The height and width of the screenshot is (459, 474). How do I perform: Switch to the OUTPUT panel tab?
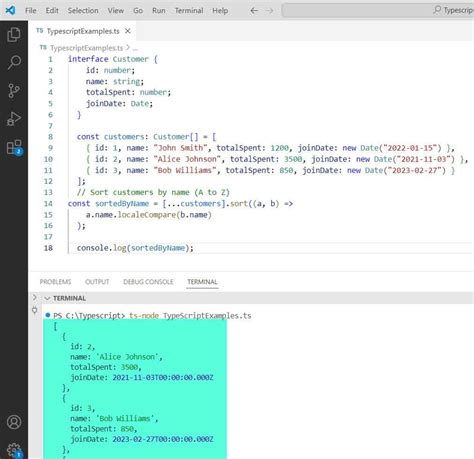97,282
